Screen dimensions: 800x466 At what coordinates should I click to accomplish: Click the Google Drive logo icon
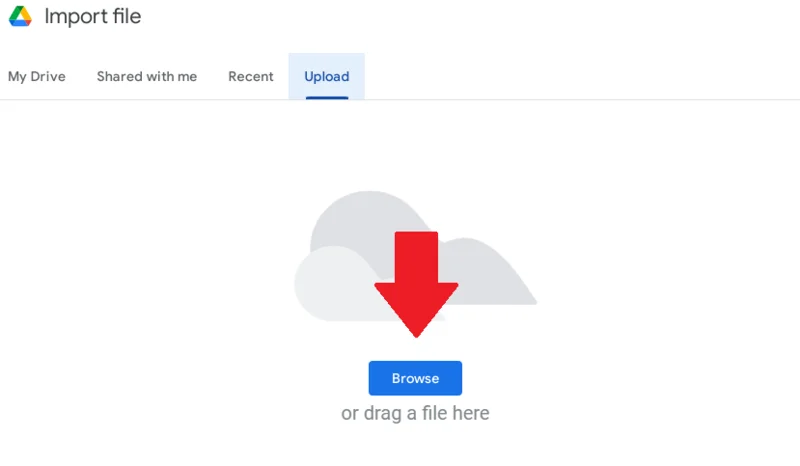[x=20, y=16]
